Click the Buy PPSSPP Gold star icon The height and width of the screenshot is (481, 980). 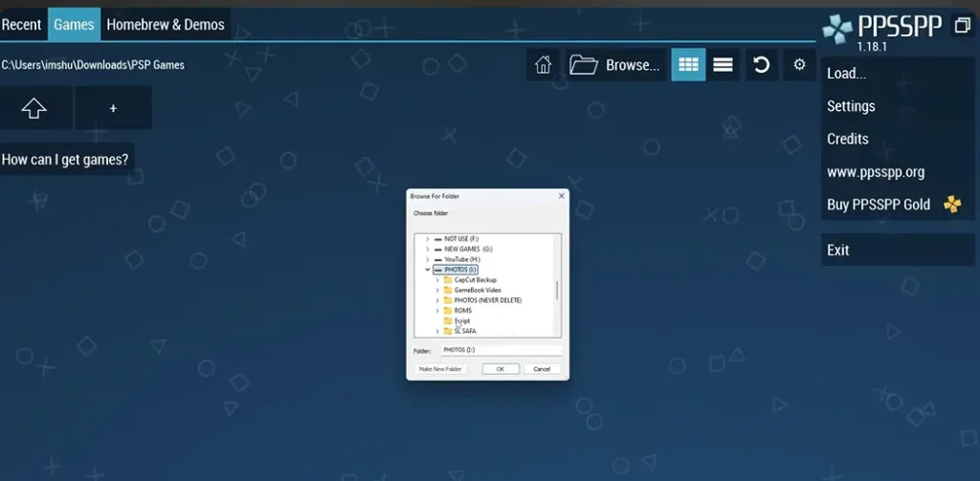[x=952, y=205]
